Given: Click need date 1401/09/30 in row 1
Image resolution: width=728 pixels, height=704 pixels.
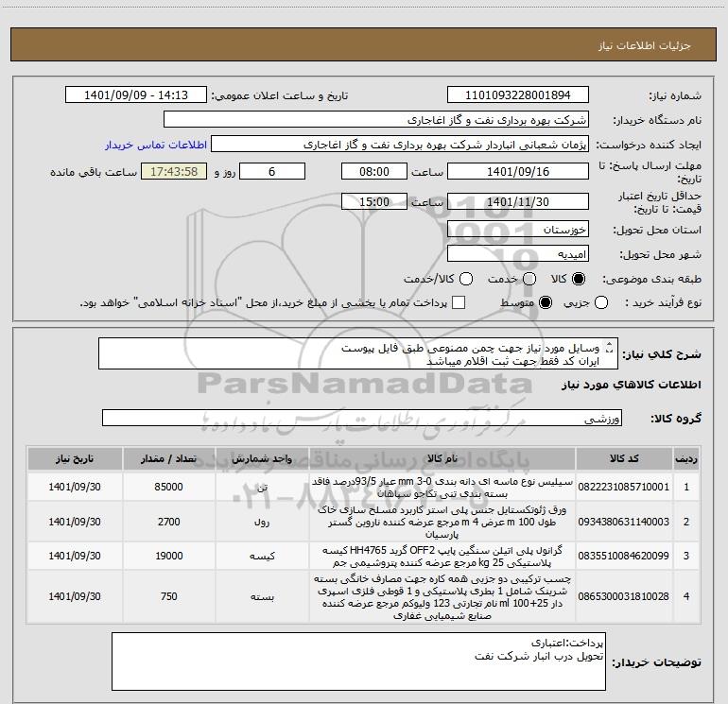Looking at the screenshot, I should tap(75, 487).
